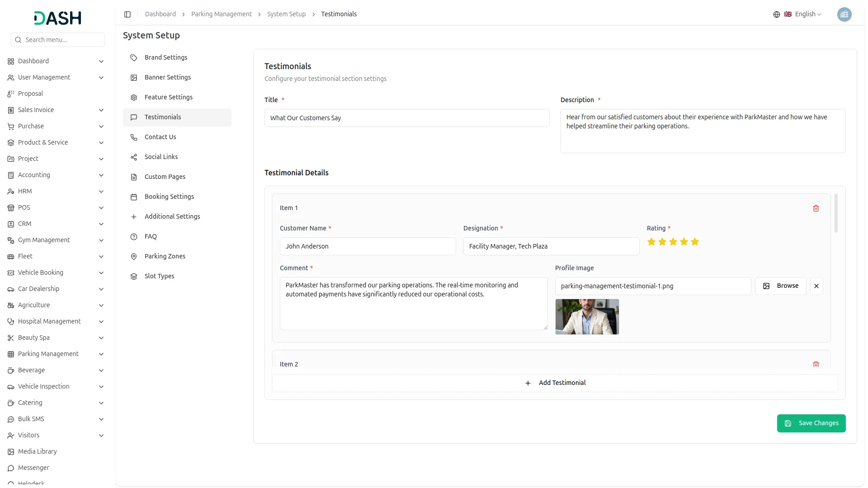This screenshot has width=868, height=488.
Task: Click the Slot Types layers icon
Action: 134,277
